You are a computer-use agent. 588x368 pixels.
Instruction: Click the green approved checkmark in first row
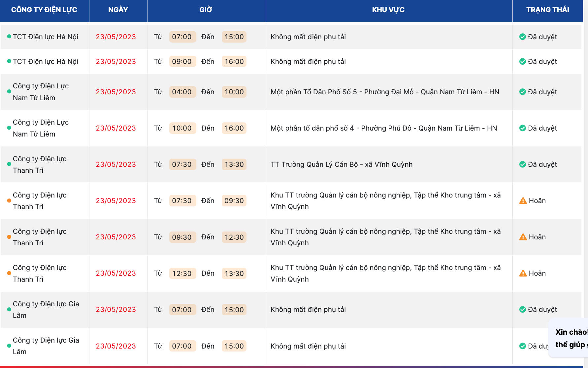522,37
